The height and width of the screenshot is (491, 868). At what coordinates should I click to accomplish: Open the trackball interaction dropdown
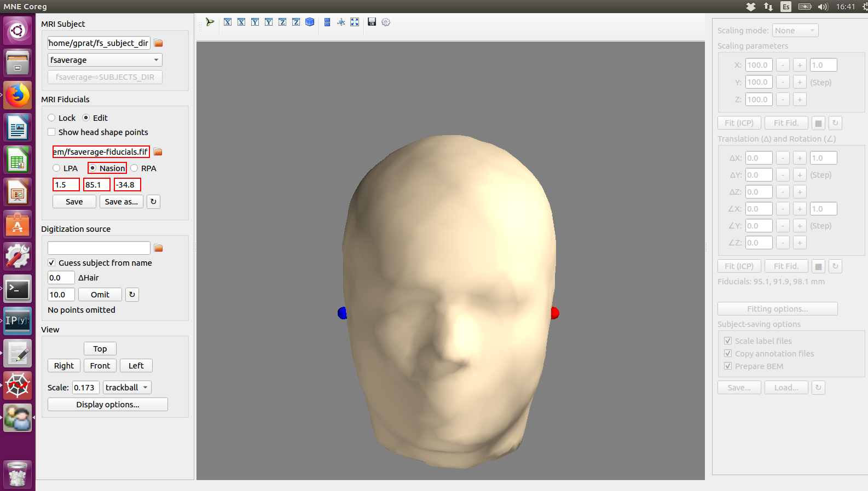tap(127, 388)
